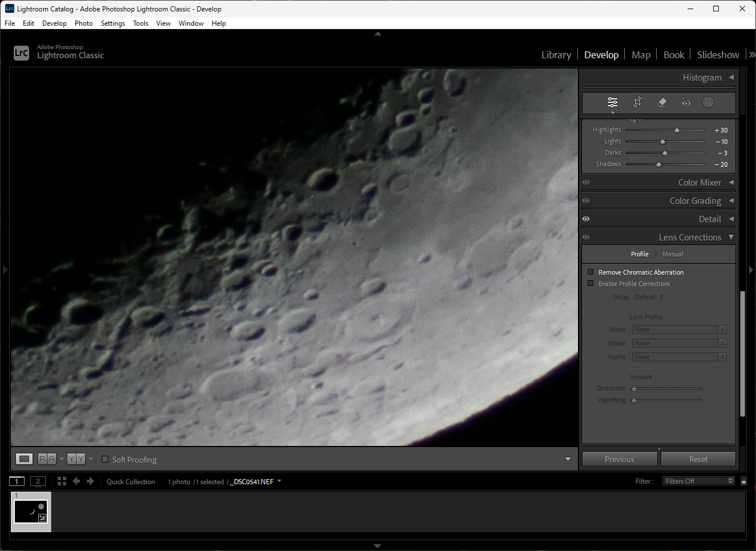This screenshot has height=551, width=756.
Task: Open the Photo menu
Action: (84, 23)
